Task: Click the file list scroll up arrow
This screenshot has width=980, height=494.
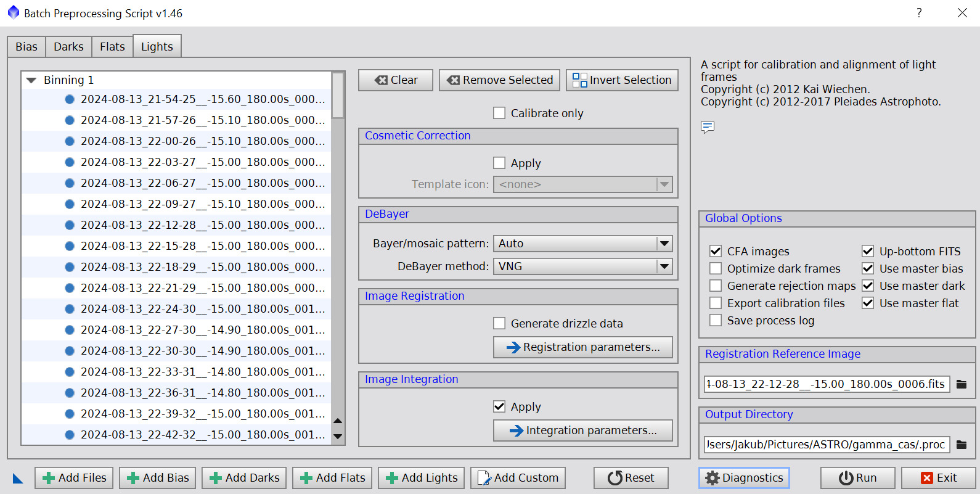Action: (x=338, y=421)
